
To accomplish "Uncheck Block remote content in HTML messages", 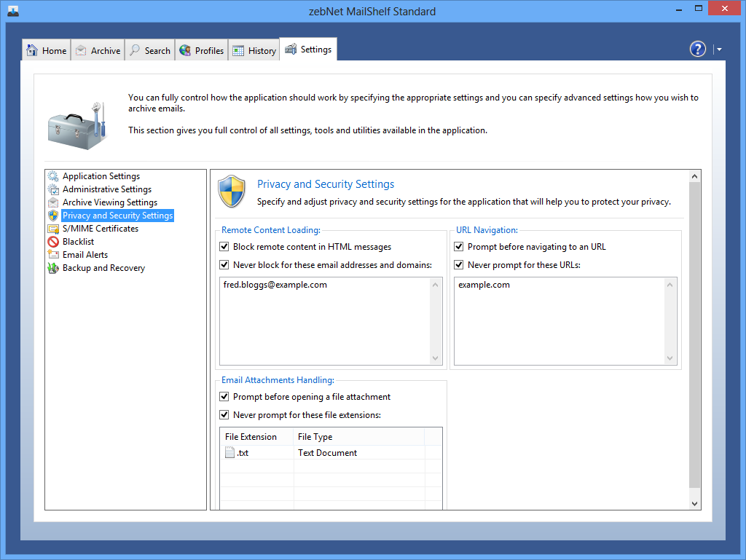I will point(224,247).
